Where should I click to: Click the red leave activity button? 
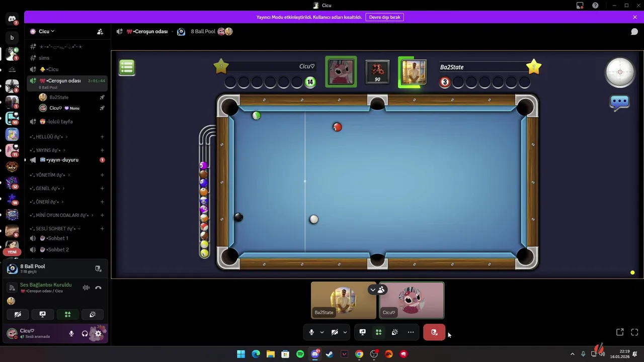coord(434,332)
